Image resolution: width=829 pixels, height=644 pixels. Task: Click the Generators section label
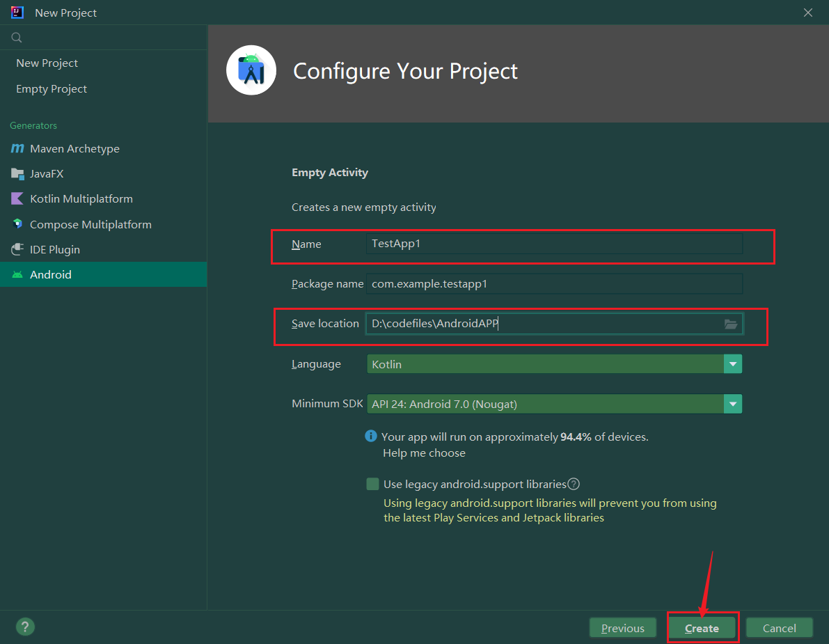point(33,125)
